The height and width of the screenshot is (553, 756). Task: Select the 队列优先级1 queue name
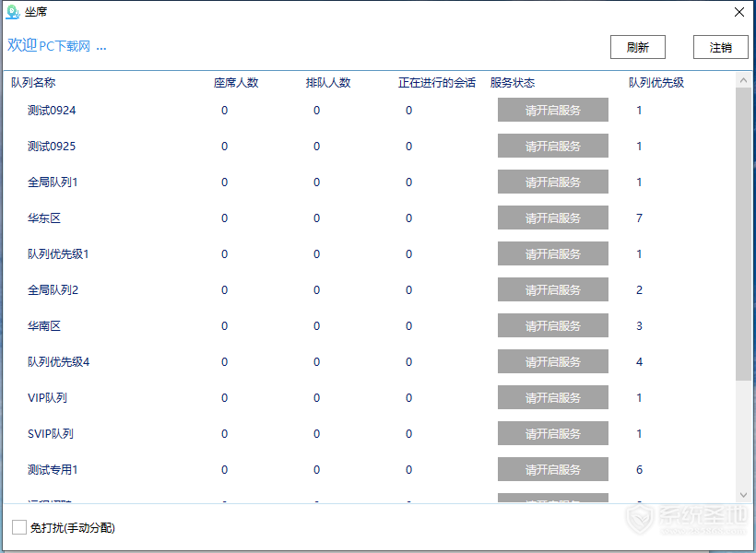point(58,253)
